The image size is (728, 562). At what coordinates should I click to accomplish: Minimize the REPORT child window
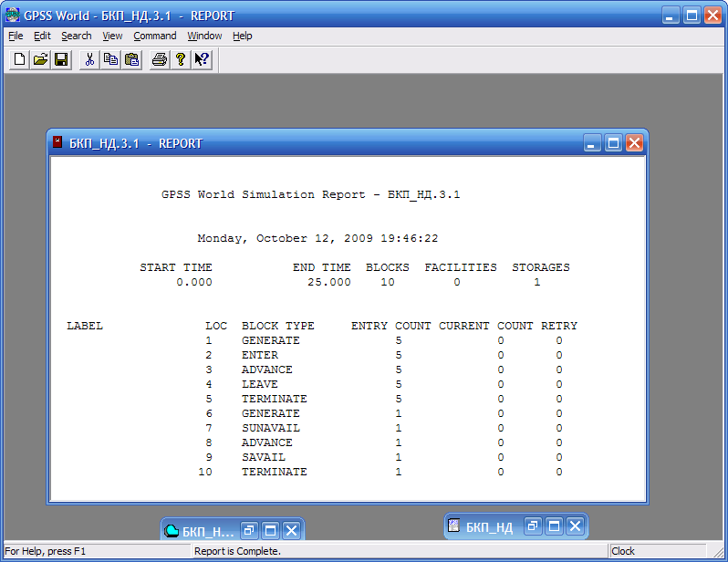592,143
